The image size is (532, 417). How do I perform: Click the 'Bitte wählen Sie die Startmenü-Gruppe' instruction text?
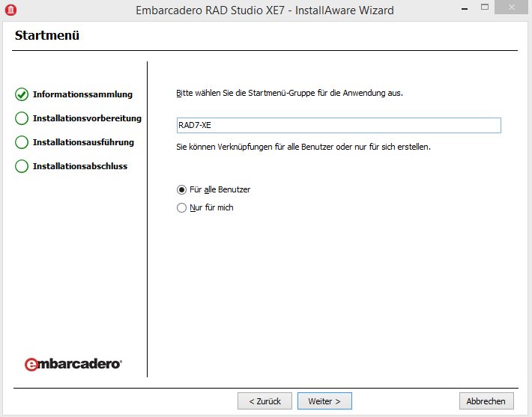289,94
